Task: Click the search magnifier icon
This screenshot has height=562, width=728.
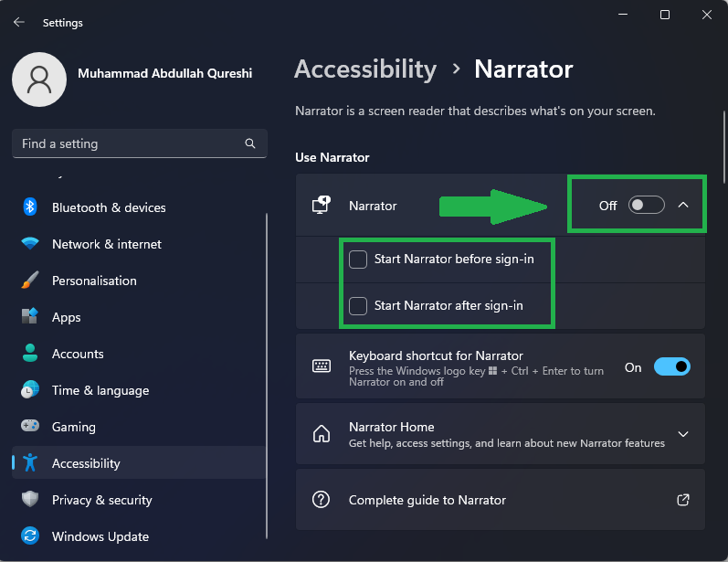Action: click(x=250, y=143)
